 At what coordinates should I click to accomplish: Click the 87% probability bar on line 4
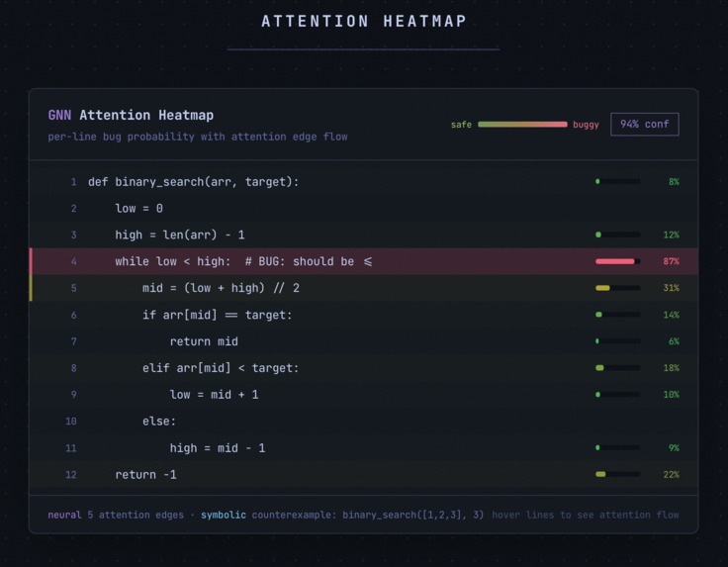tap(618, 261)
